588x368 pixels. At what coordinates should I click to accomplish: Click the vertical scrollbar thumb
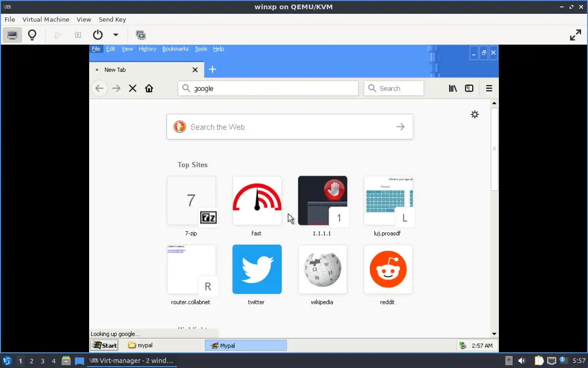[x=494, y=149]
